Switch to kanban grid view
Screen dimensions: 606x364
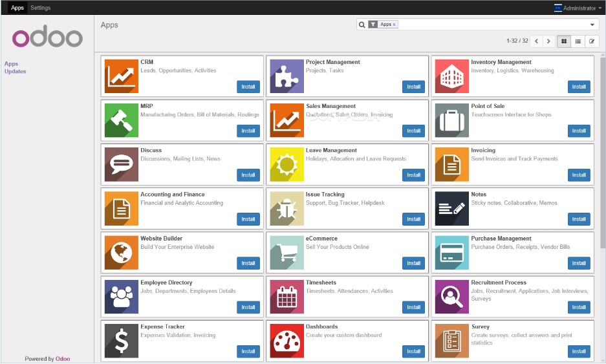(564, 41)
